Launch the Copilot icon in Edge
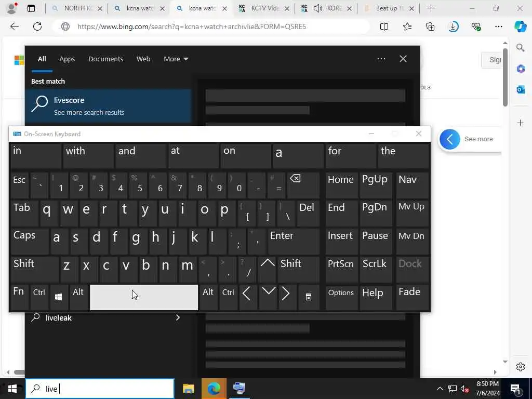 (520, 26)
